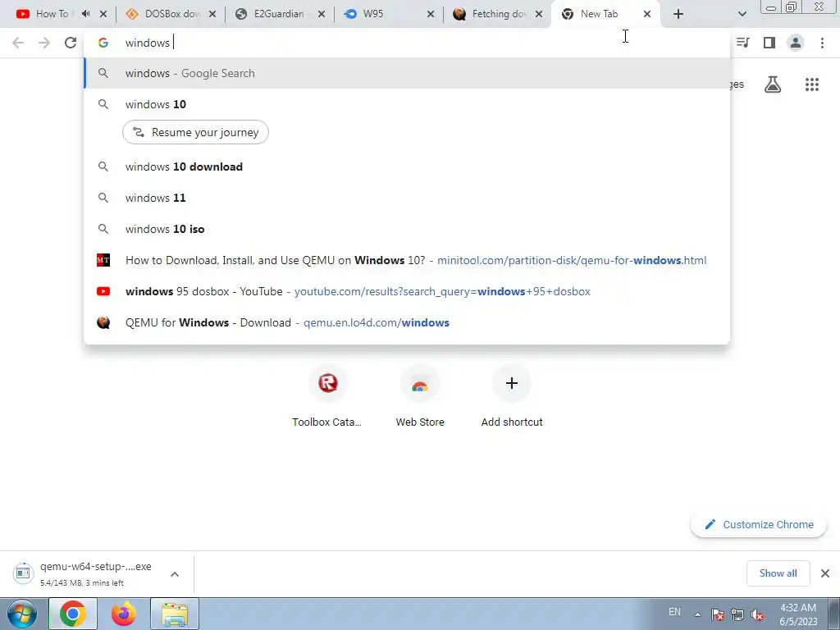Open the windows 95 dosbox YouTube suggestion
This screenshot has width=840, height=630.
point(407,291)
